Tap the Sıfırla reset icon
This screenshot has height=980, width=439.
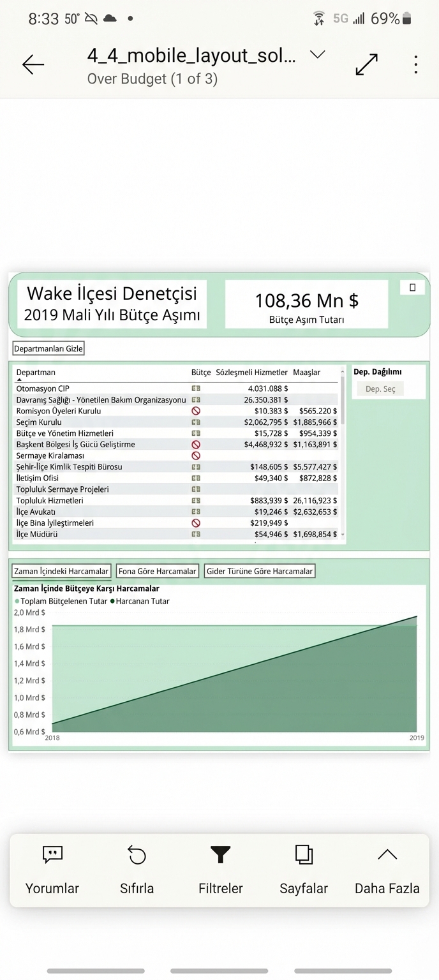click(137, 855)
